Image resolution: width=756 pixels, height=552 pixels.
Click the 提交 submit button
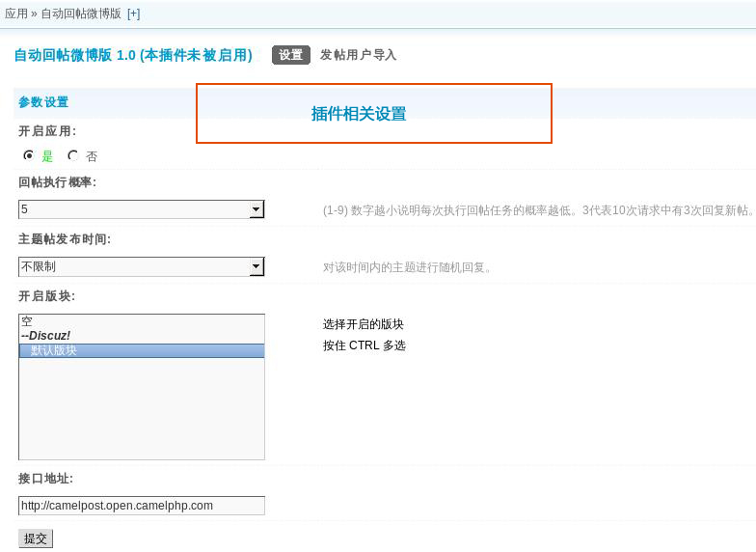(35, 538)
